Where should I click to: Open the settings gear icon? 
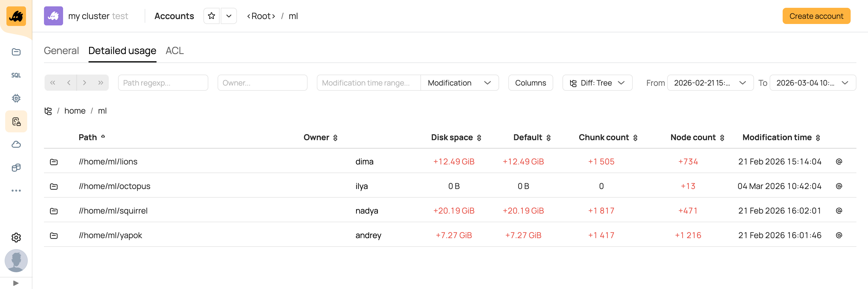(x=16, y=238)
